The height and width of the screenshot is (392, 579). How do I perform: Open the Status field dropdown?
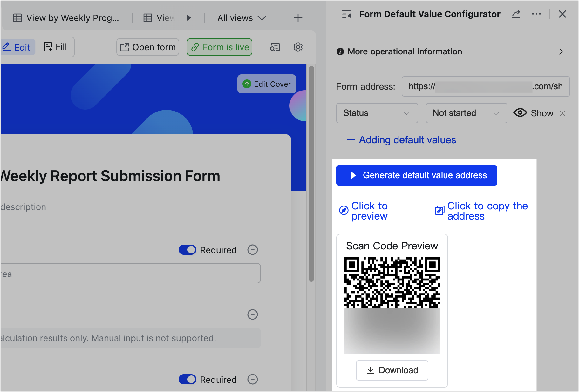pyautogui.click(x=377, y=113)
